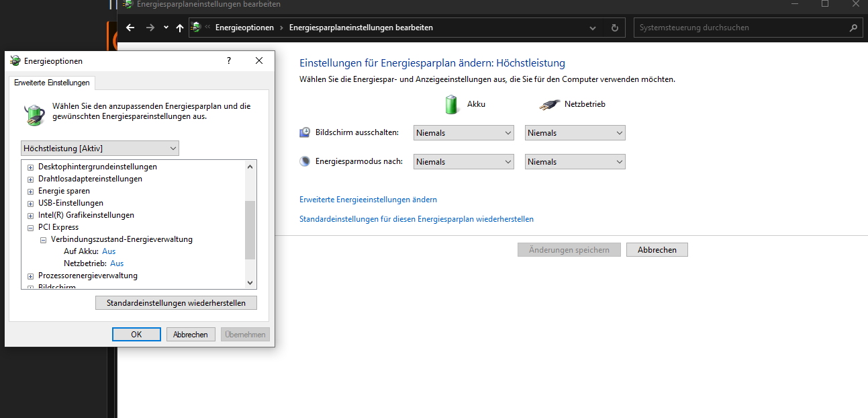Click Standardeinstellungen wiederherstellen button
This screenshot has width=868, height=418.
[x=176, y=303]
